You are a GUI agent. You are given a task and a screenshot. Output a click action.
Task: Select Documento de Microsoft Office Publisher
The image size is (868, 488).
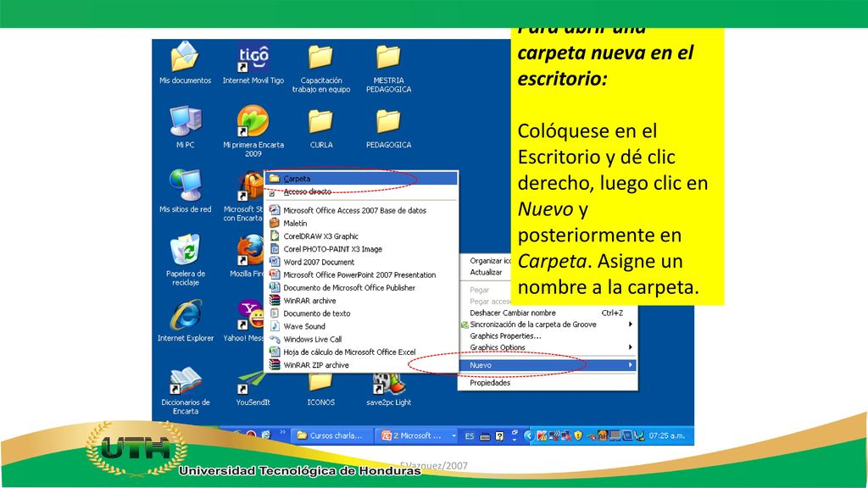(x=361, y=288)
